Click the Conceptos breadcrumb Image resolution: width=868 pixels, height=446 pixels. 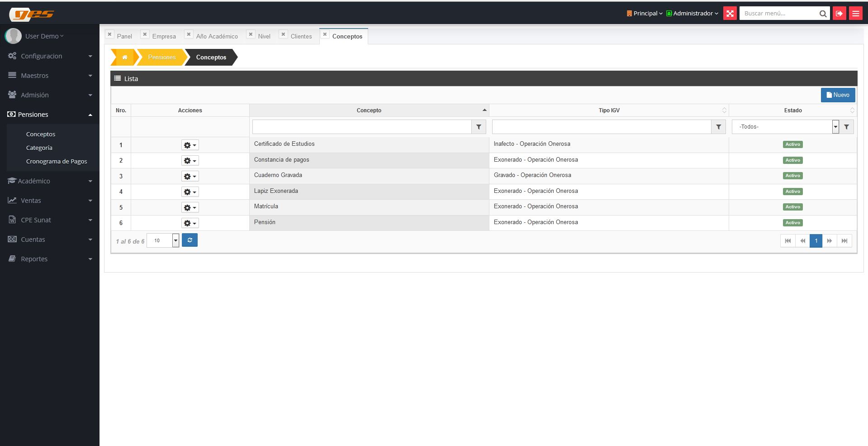211,58
